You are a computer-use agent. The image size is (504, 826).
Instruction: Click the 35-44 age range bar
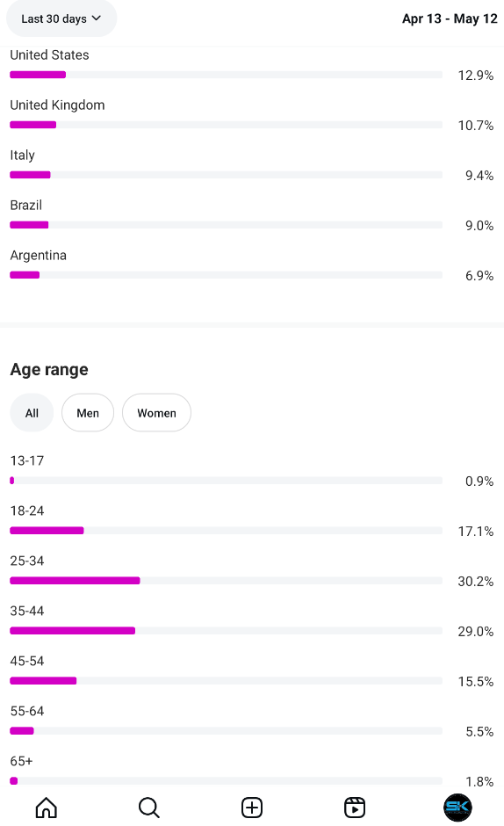pos(226,631)
